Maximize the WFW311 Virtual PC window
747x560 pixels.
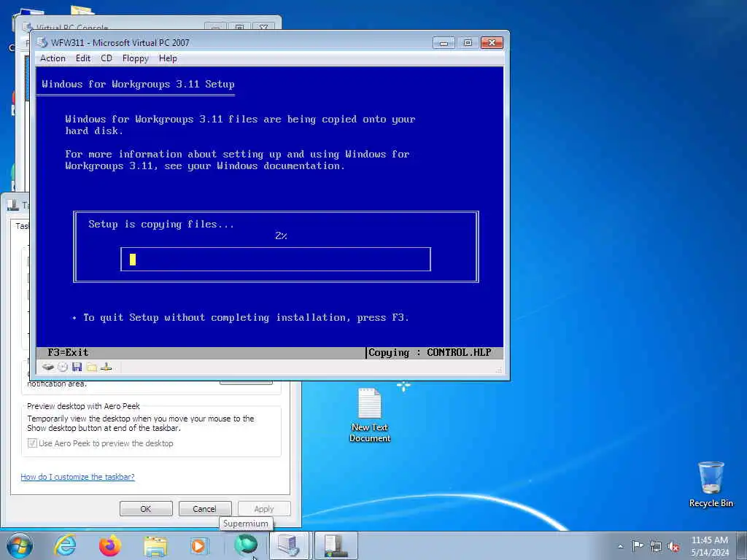(468, 43)
